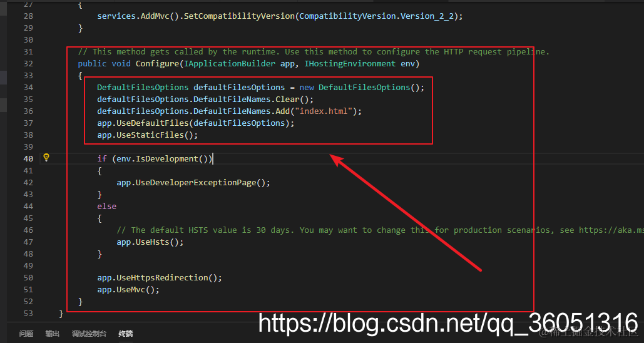Image resolution: width=644 pixels, height=343 pixels.
Task: Click the app.UseMvc() line
Action: click(128, 290)
